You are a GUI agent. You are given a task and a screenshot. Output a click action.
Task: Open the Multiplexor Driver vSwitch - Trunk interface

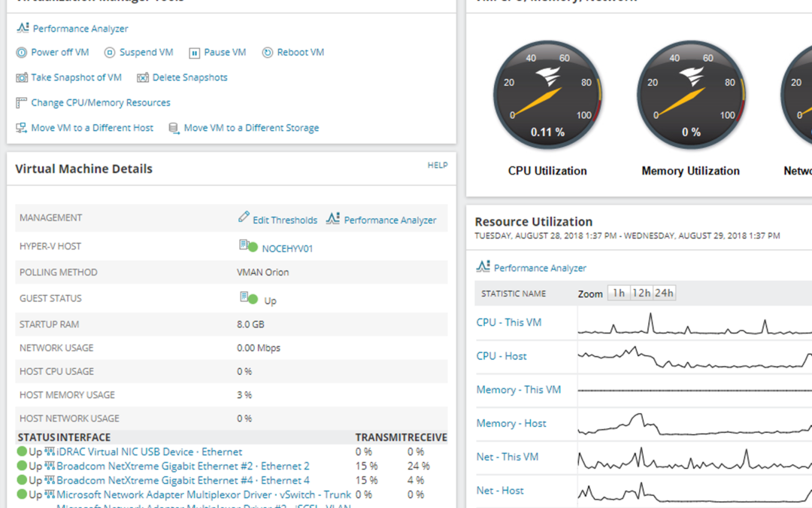[204, 494]
